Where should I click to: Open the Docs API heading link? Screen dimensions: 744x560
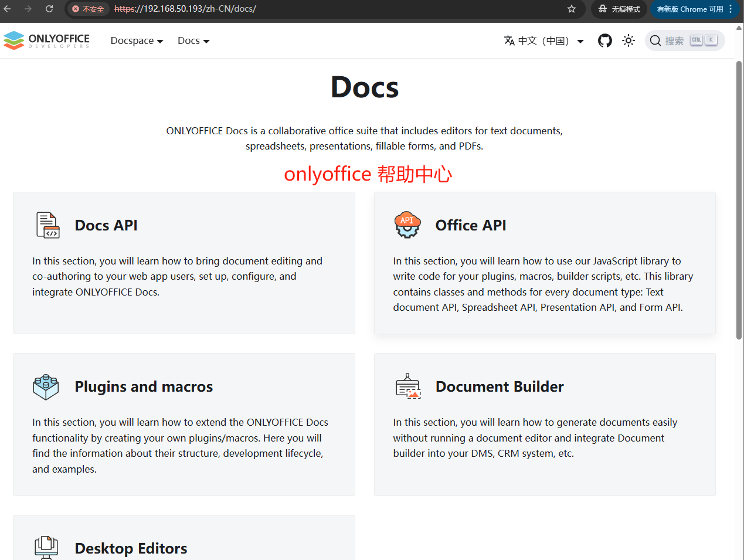(106, 225)
